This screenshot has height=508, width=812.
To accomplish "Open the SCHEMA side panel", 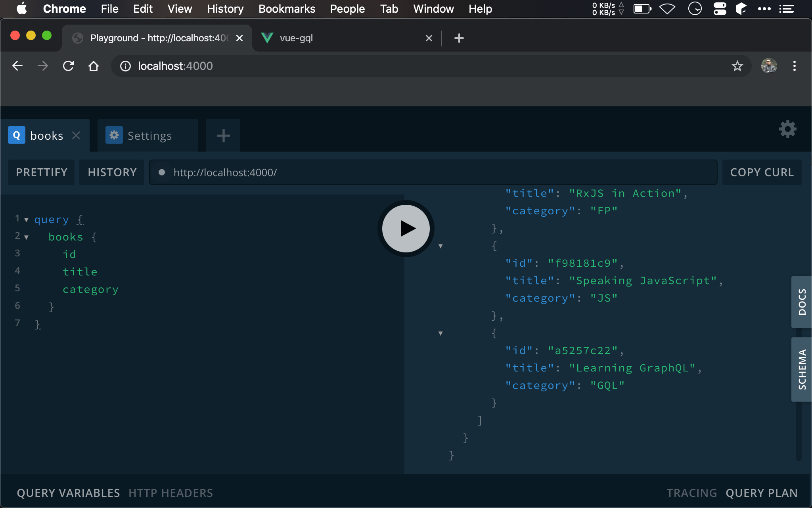I will tap(802, 369).
